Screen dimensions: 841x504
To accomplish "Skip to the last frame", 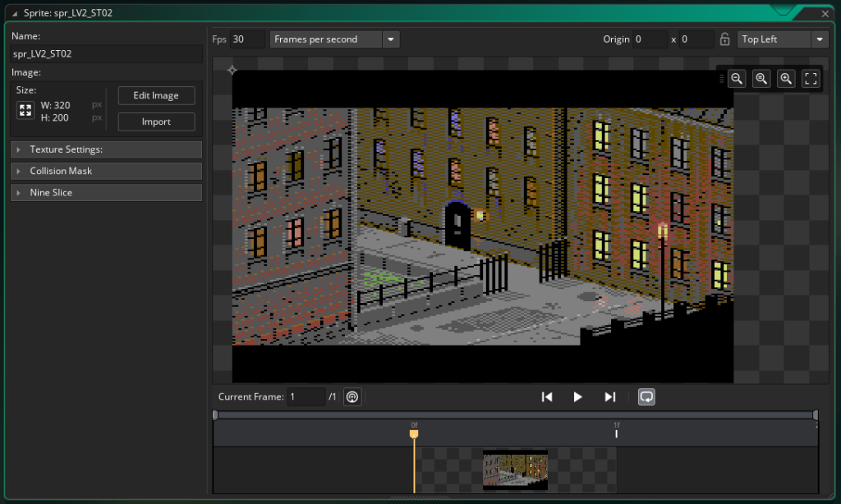I will coord(609,396).
